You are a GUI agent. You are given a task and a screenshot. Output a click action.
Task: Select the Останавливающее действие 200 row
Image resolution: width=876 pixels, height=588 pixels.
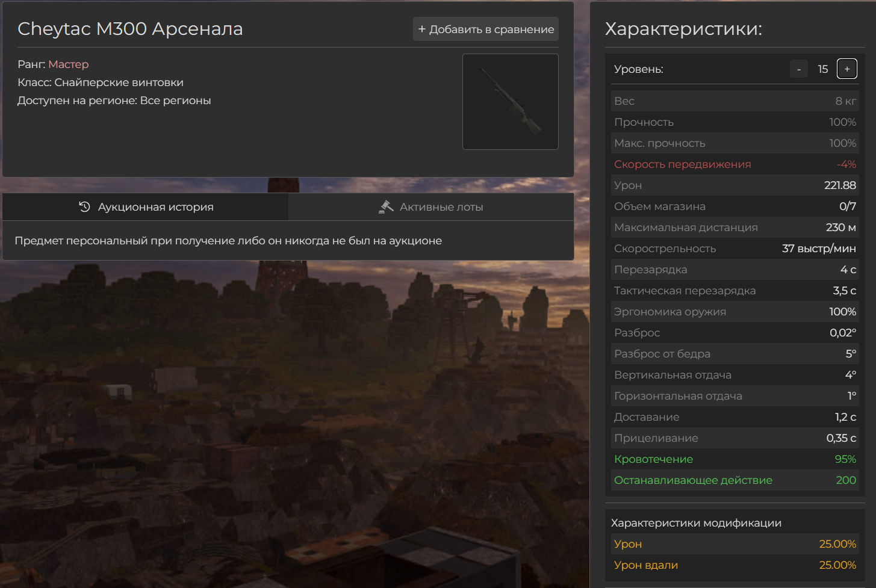pos(733,480)
